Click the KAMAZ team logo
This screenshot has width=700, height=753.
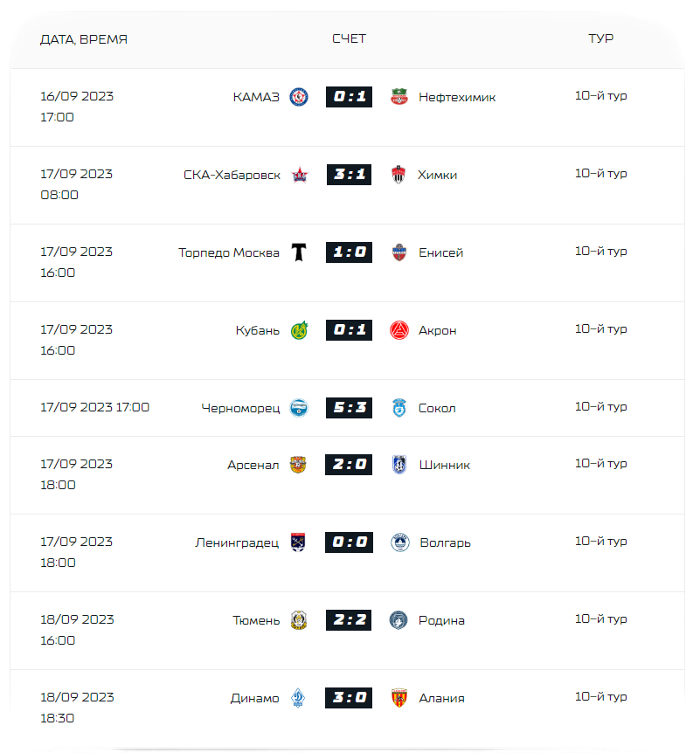(x=298, y=97)
